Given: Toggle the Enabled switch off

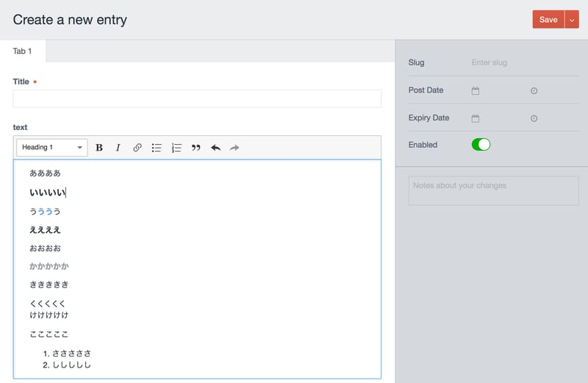Looking at the screenshot, I should click(x=481, y=145).
